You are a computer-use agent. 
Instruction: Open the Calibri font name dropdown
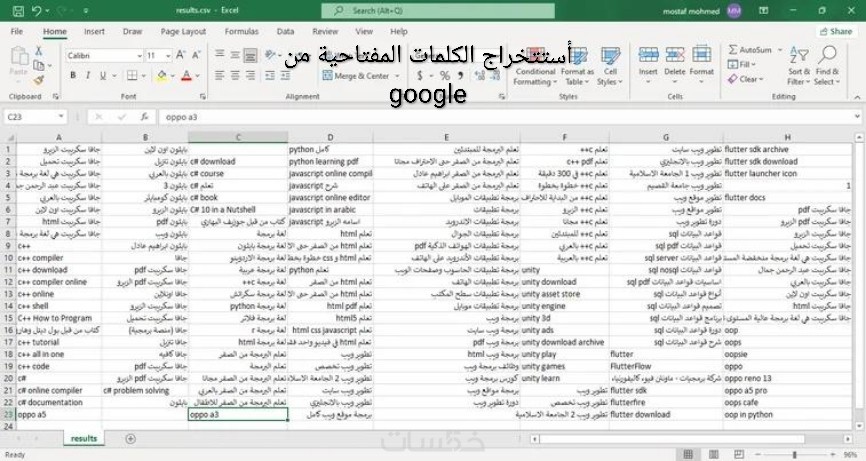tap(139, 56)
